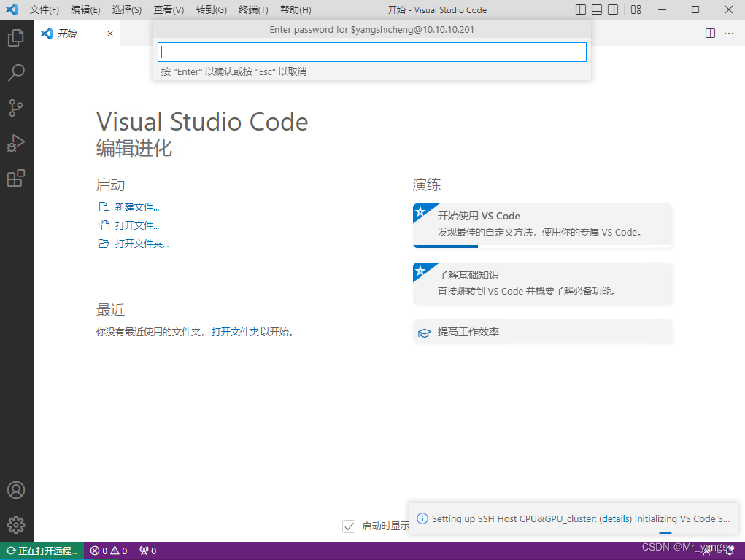745x560 pixels.
Task: Open the 了解基础知识 walkthrough card
Action: tap(543, 283)
